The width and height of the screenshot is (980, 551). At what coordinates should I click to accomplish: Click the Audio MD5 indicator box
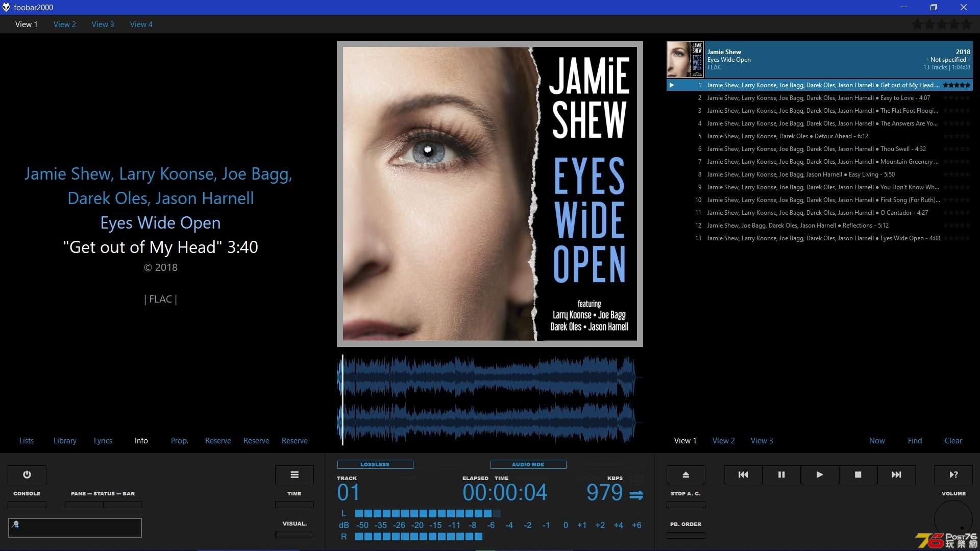tap(528, 465)
